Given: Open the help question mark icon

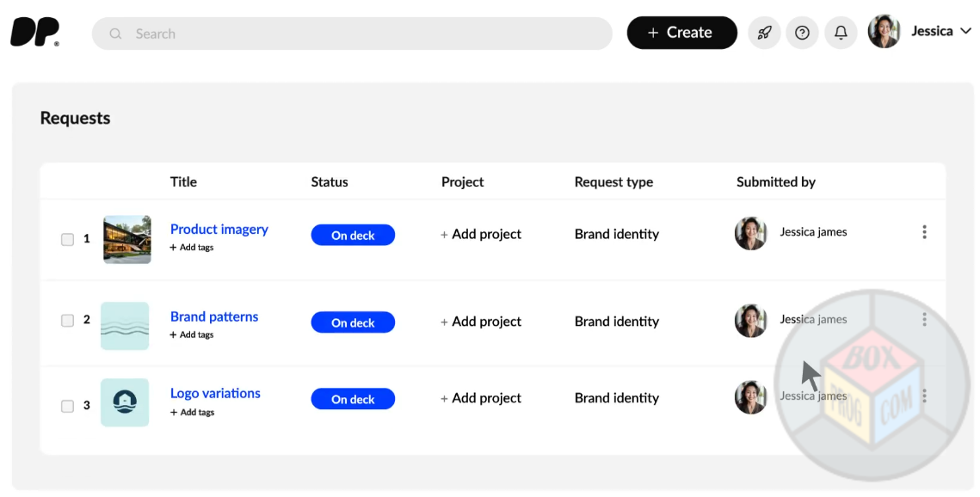Looking at the screenshot, I should coord(802,33).
